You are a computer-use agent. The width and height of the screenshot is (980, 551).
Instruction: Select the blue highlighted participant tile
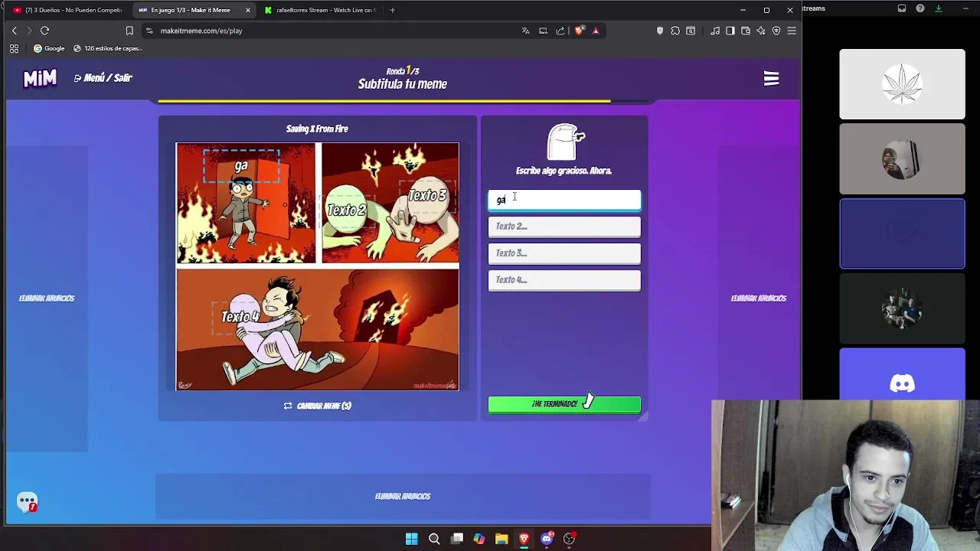point(902,233)
